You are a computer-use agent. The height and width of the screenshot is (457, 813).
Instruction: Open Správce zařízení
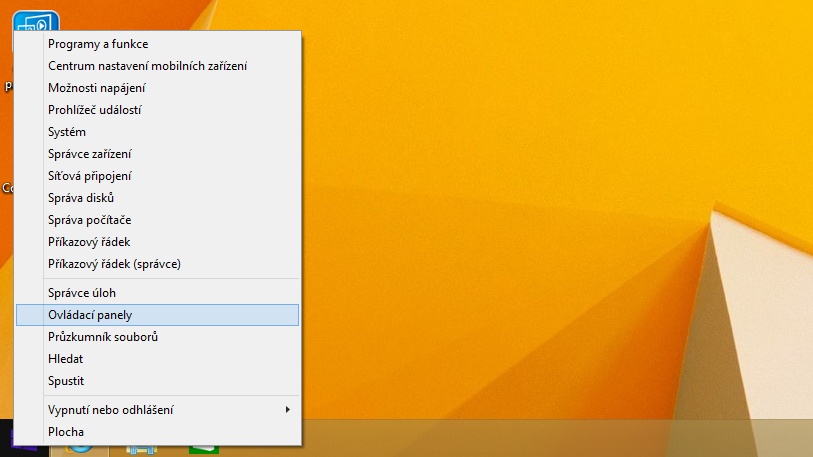coord(89,154)
